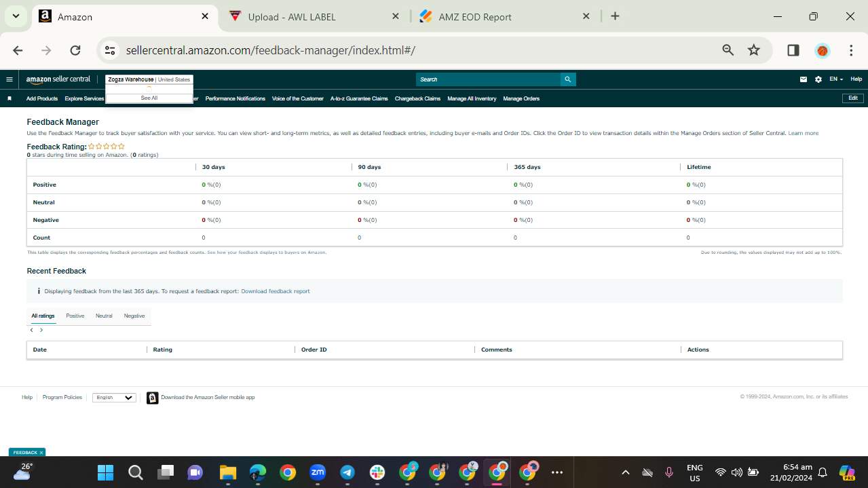Select Neutral feedback tab
Viewport: 868px width, 488px height.
tap(104, 316)
